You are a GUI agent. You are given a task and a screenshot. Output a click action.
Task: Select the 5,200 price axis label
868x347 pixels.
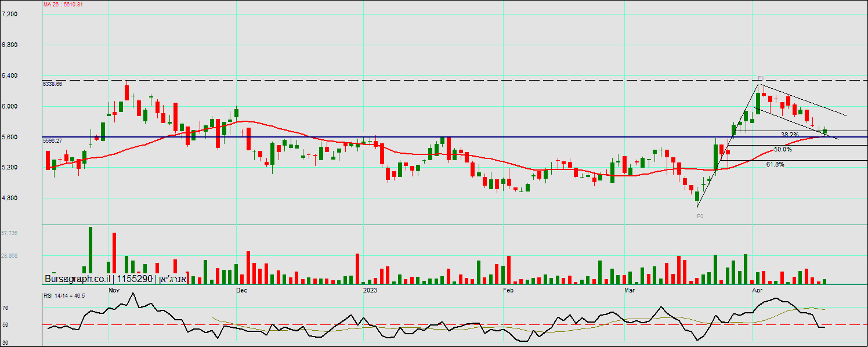point(10,168)
